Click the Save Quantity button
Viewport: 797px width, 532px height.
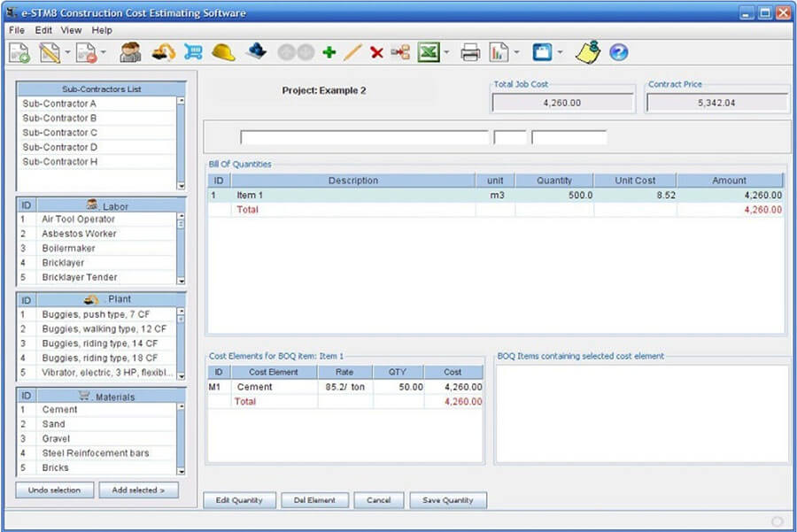(447, 499)
